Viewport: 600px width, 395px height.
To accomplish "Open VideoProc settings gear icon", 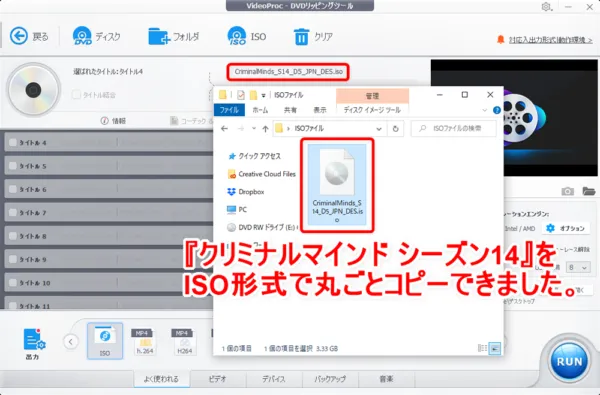I will tap(546, 7).
